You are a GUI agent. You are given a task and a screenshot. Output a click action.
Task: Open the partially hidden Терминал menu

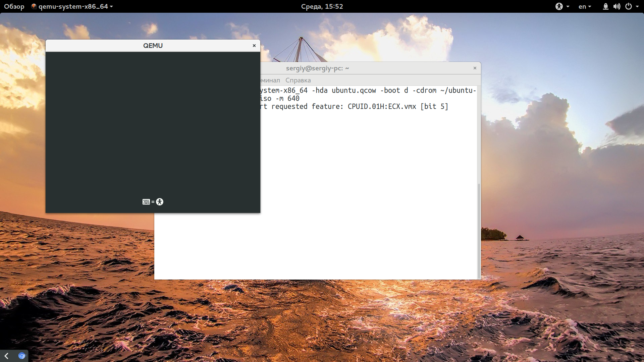(270, 80)
